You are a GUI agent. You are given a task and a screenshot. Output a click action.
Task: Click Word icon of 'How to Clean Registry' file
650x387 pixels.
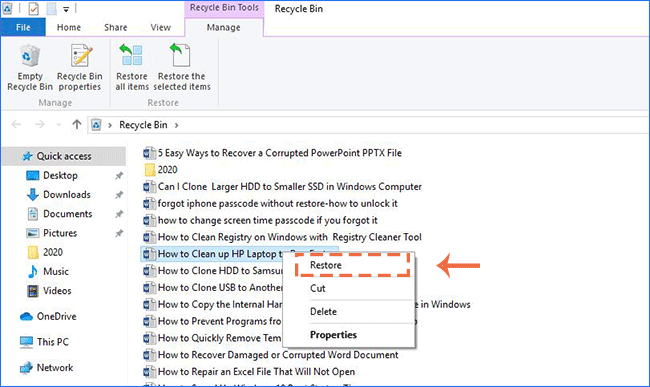coord(149,237)
